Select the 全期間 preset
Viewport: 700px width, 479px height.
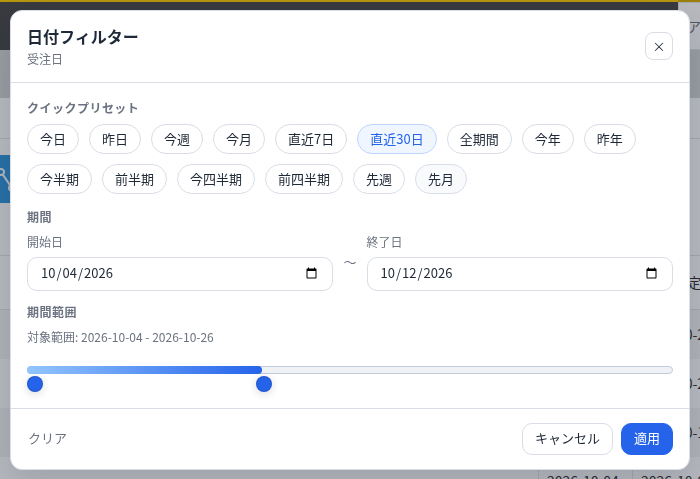click(479, 139)
